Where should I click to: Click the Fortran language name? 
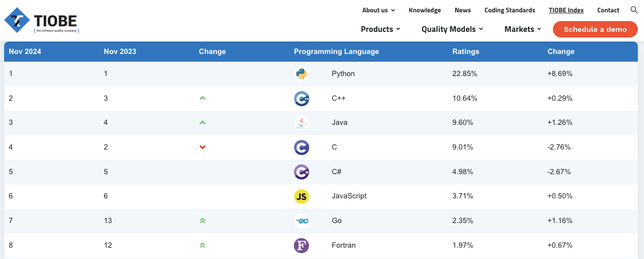coord(344,245)
